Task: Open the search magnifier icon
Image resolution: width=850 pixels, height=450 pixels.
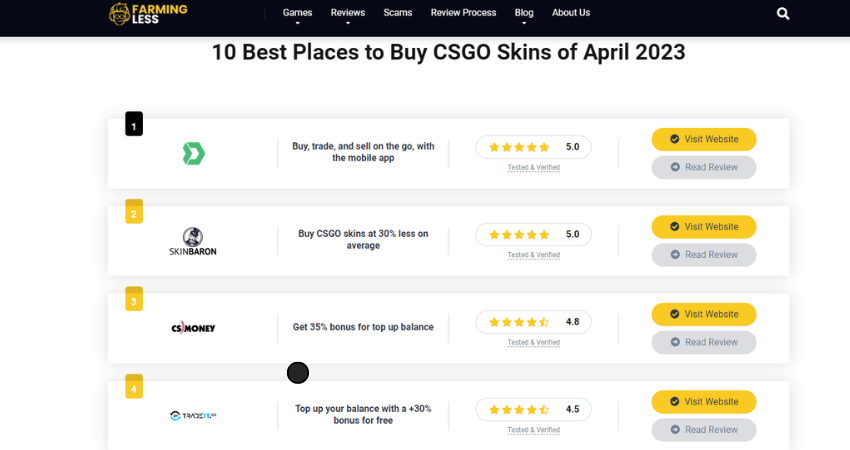Action: coord(783,14)
